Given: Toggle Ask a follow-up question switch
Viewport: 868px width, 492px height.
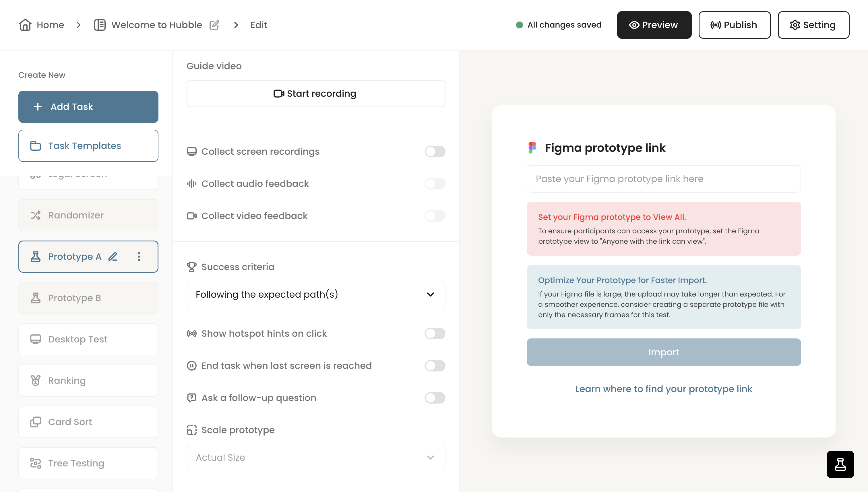Looking at the screenshot, I should (x=435, y=398).
